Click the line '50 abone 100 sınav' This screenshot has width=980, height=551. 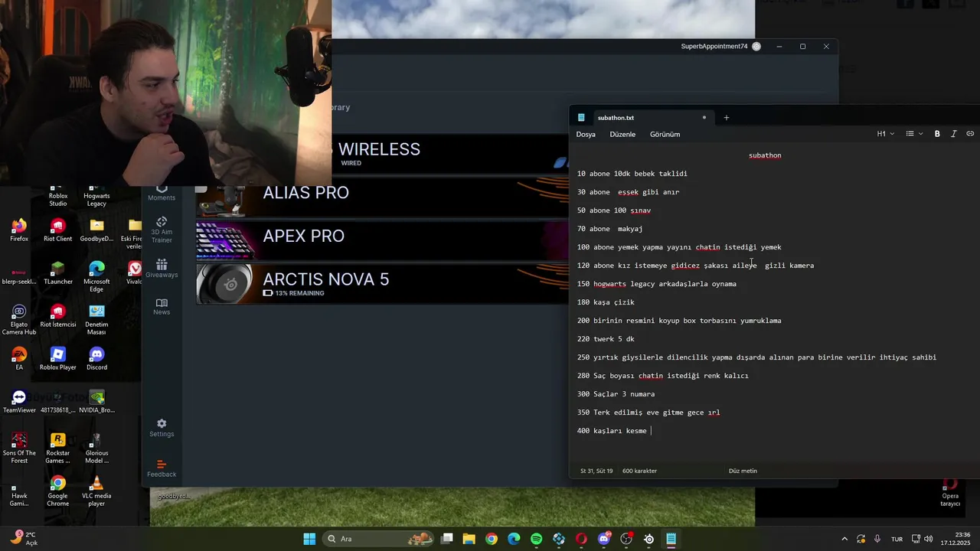click(614, 210)
